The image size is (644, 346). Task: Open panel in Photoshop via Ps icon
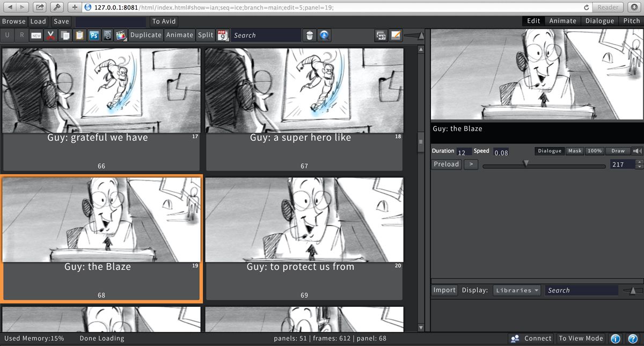pyautogui.click(x=93, y=35)
